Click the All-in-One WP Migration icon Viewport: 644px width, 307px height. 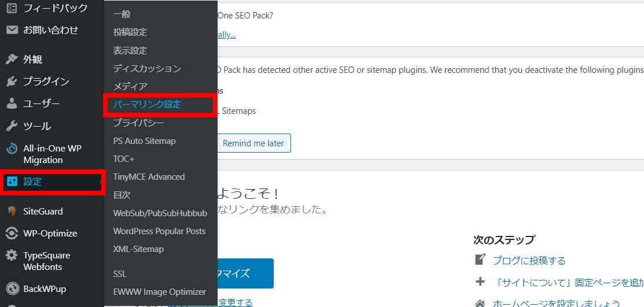click(x=12, y=149)
